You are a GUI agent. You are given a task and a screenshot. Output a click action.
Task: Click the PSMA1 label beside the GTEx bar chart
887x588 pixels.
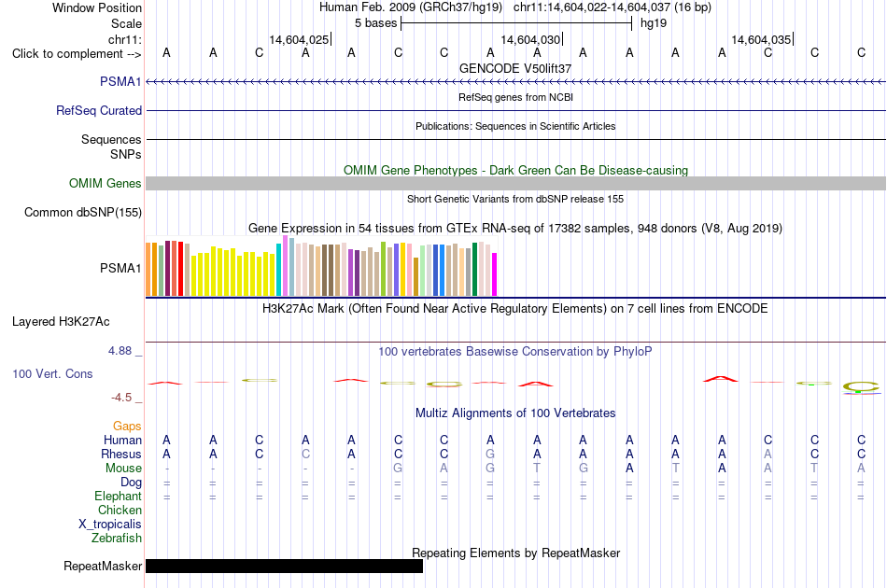tap(120, 268)
